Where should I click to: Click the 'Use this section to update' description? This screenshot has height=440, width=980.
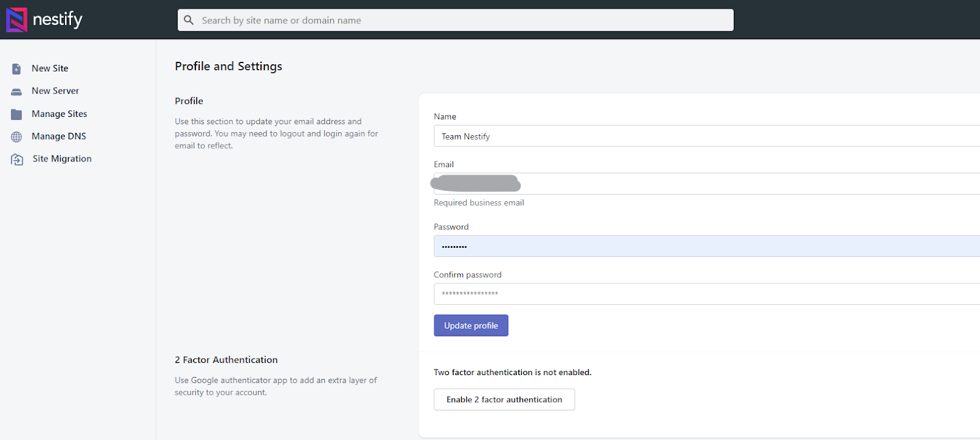(276, 133)
